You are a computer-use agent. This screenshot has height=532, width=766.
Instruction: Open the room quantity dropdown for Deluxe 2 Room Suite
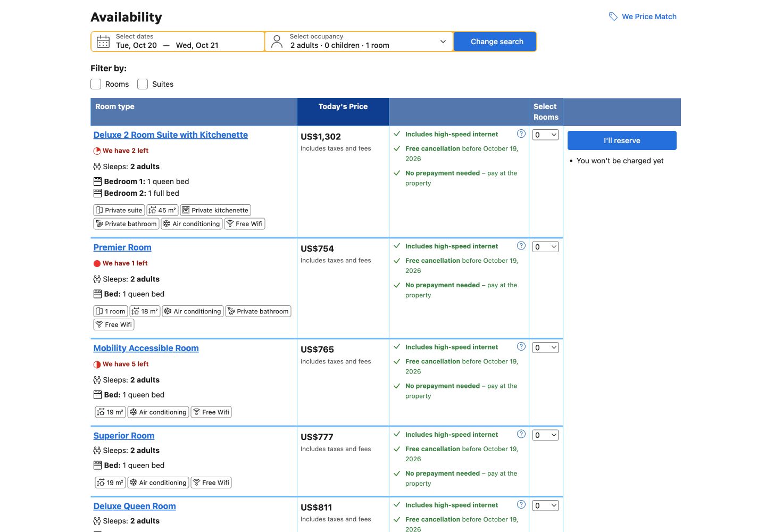coord(546,135)
